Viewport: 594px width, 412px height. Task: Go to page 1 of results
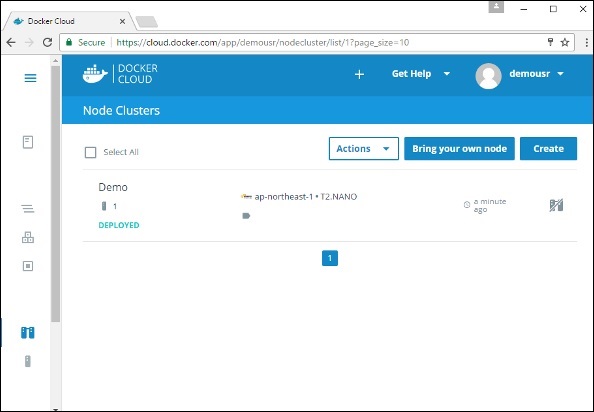click(x=330, y=258)
